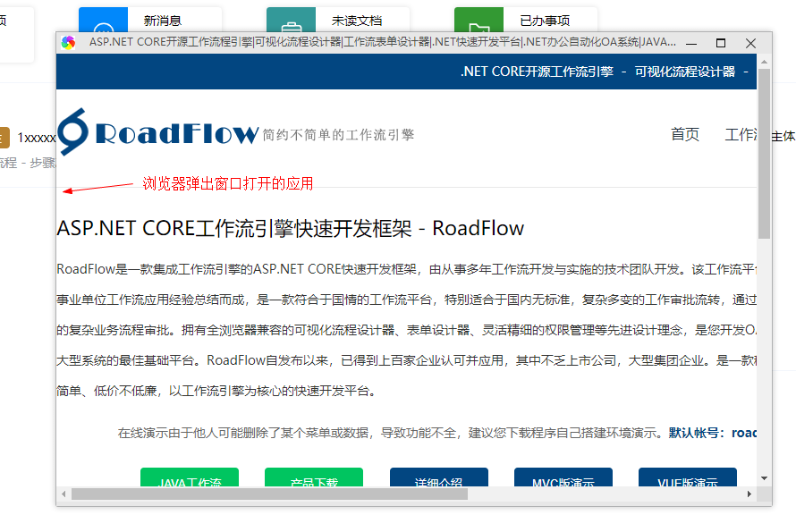Click the vertical scrollbar down arrow
The width and height of the screenshot is (796, 532).
point(764,478)
